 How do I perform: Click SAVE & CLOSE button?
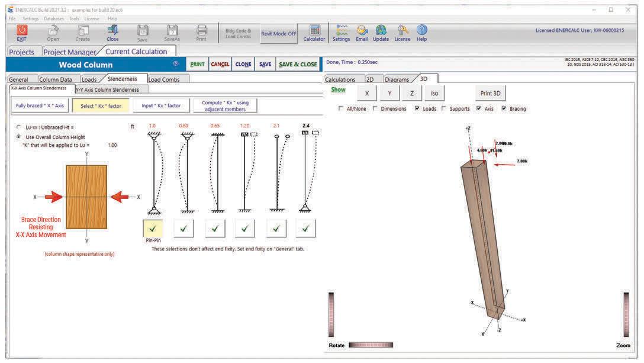tap(298, 65)
